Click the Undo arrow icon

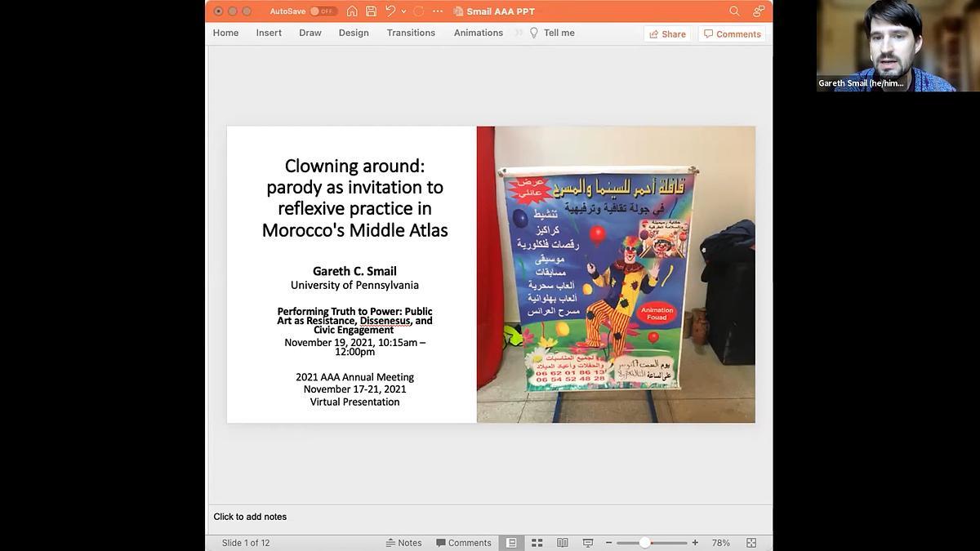pyautogui.click(x=390, y=11)
